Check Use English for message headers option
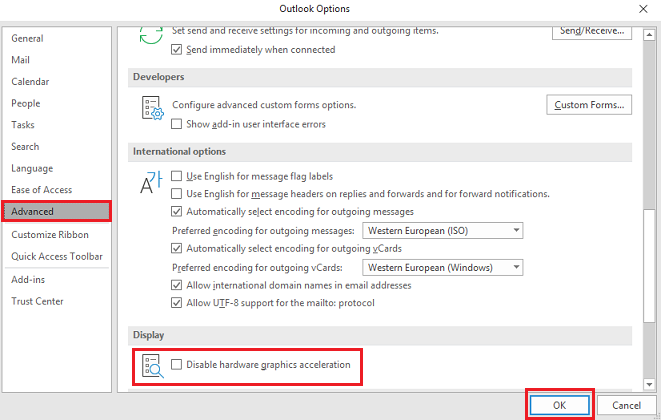The height and width of the screenshot is (420, 661). pos(176,194)
